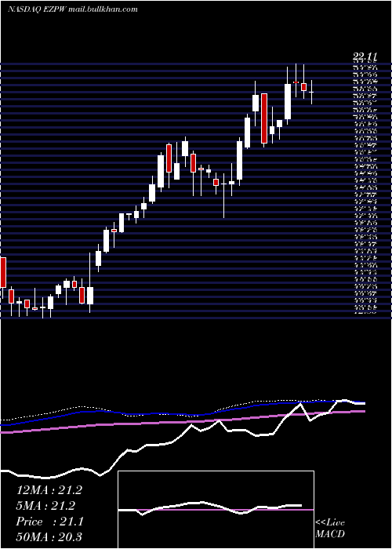Click the last candlestick on the right
Image resolution: width=392 pixels, height=549 pixels.
(311, 92)
